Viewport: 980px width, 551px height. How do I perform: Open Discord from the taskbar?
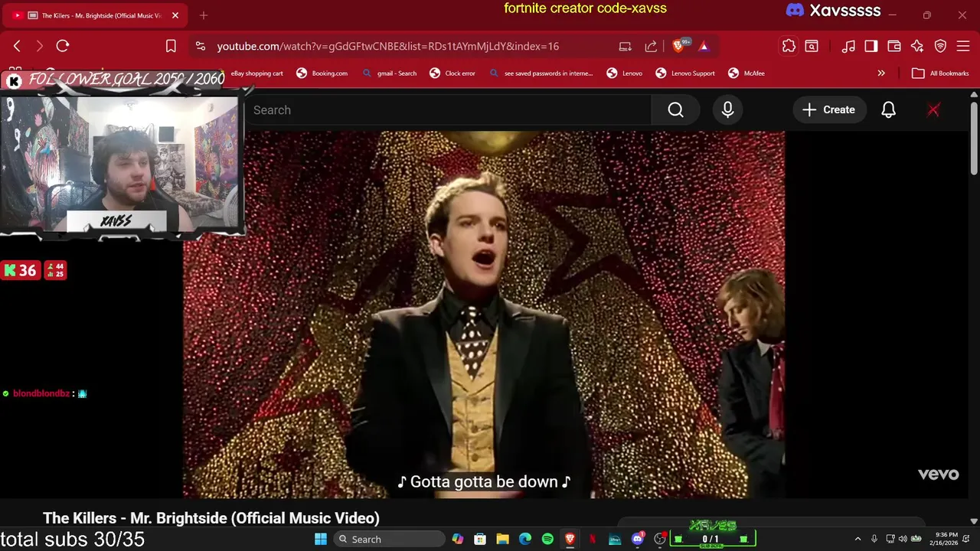tap(637, 539)
